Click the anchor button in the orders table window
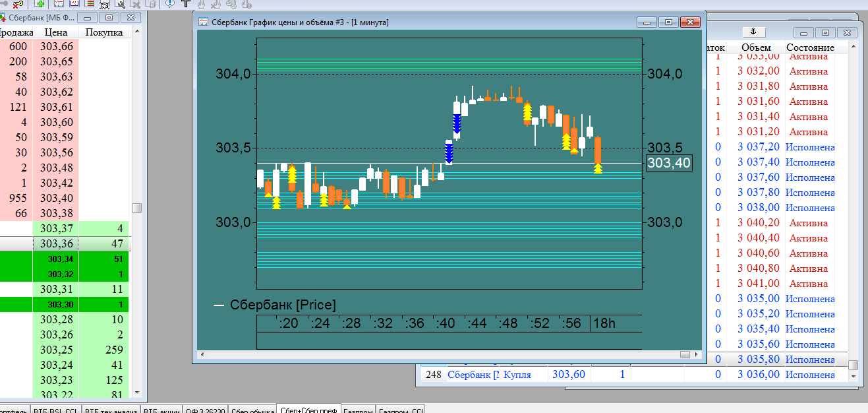The width and height of the screenshot is (868, 413). (753, 32)
